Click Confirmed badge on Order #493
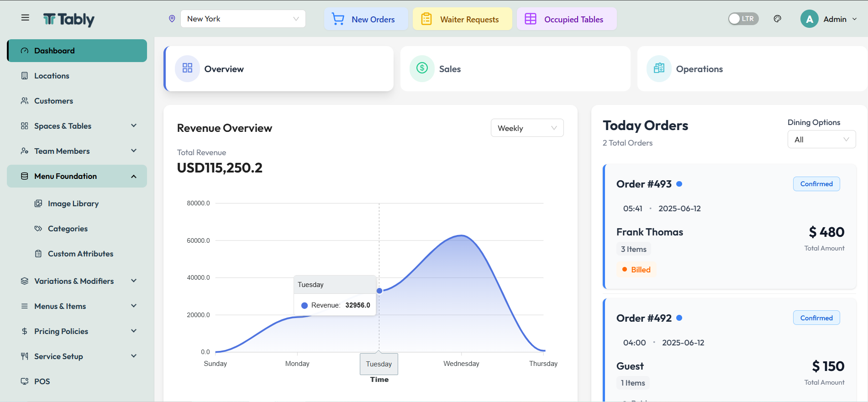This screenshot has width=868, height=402. 816,184
